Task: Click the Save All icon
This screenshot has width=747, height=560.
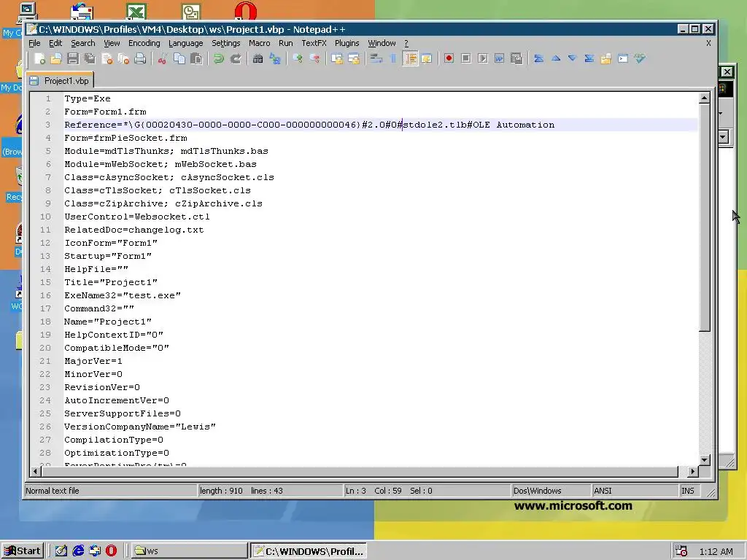Action: (90, 58)
